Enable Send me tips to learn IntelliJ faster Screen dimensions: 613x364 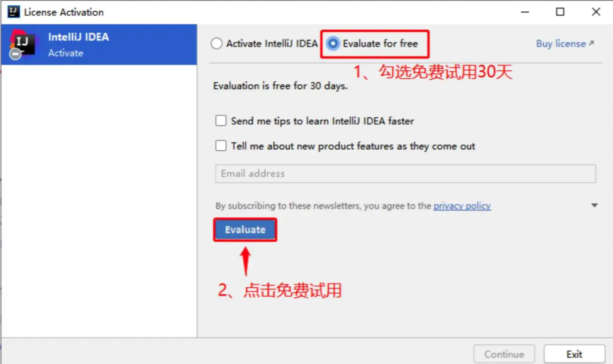[221, 121]
